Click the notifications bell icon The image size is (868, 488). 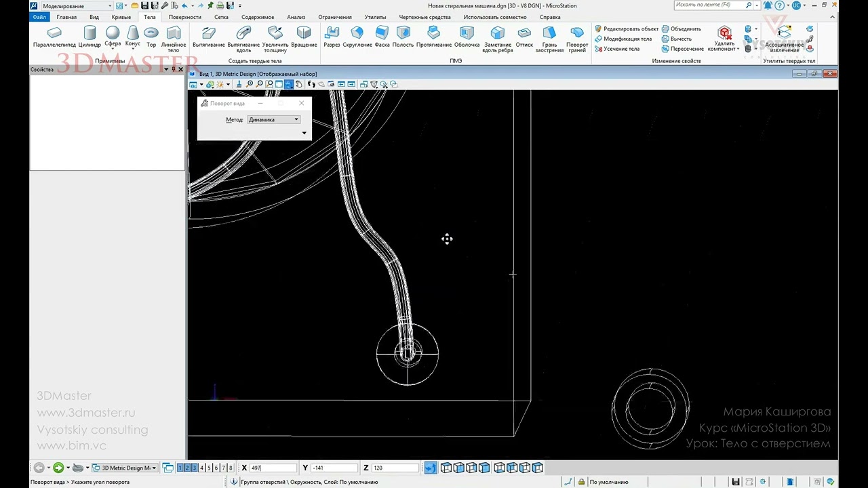(766, 5)
